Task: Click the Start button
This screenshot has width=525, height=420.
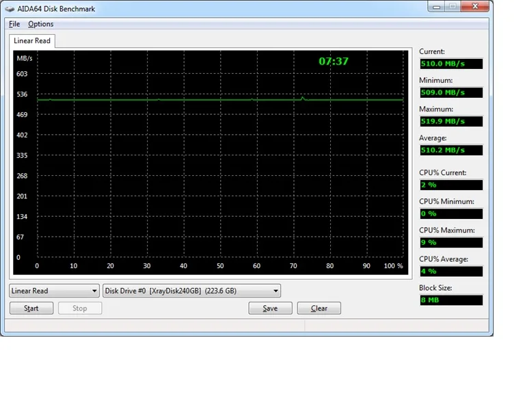Action: click(31, 308)
